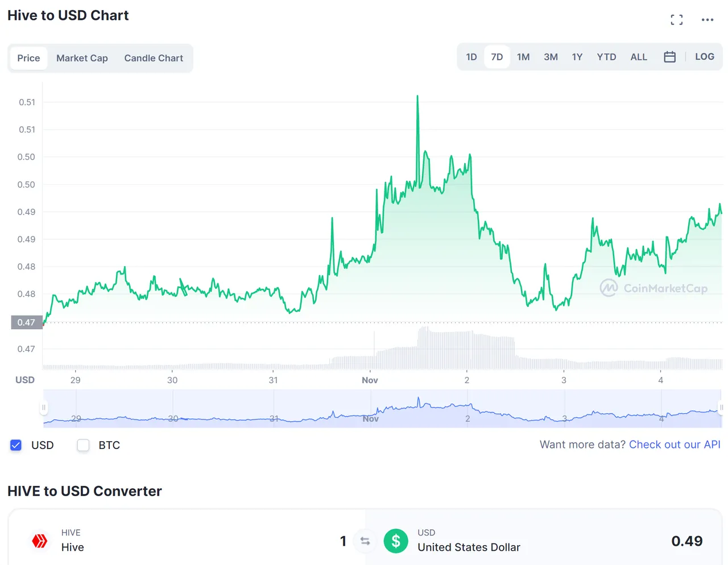Click the mini overview chart navigator

(x=382, y=408)
